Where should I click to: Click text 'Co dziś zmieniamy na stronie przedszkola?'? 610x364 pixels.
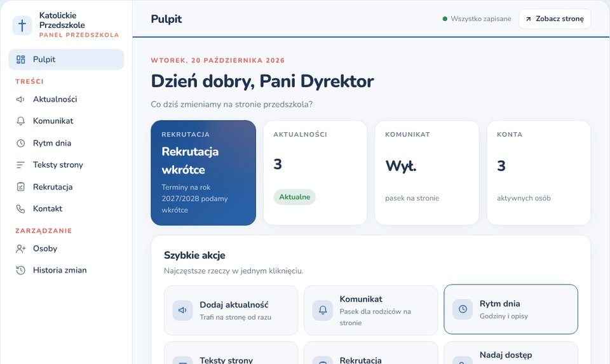coord(231,105)
